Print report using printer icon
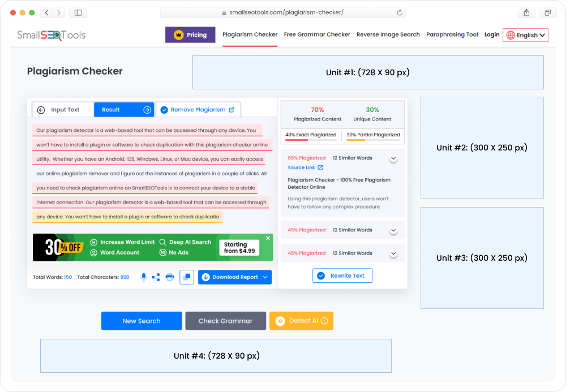This screenshot has width=566, height=392. click(x=170, y=277)
